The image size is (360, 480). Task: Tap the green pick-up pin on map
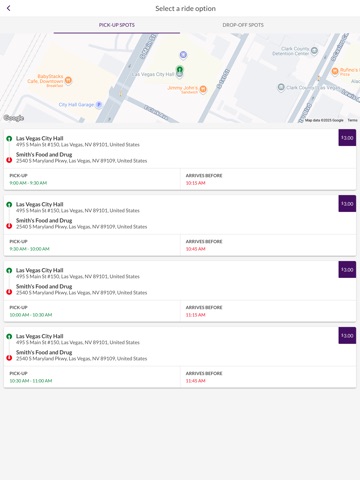(180, 69)
